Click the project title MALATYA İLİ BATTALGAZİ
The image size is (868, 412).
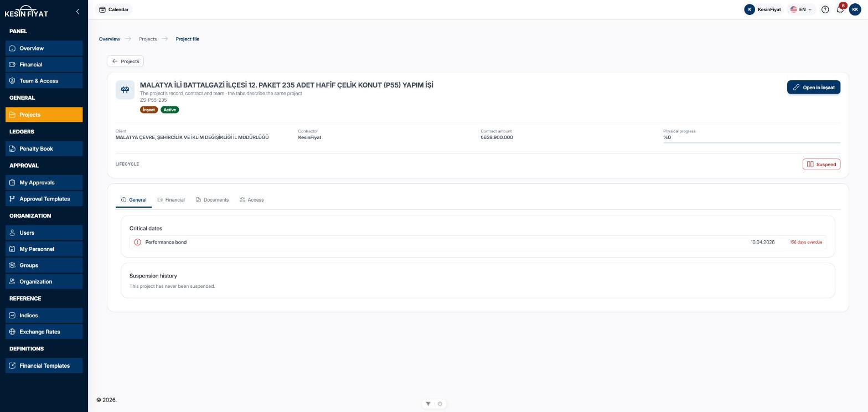click(x=287, y=85)
